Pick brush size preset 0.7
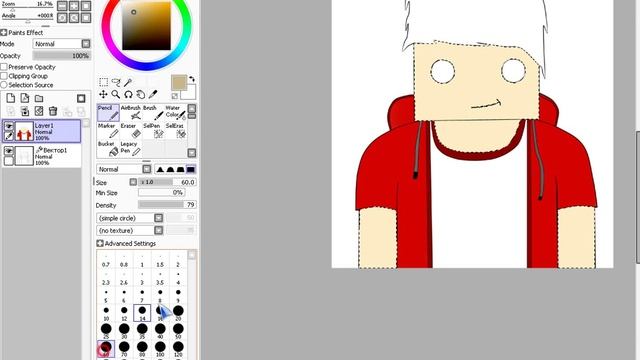Viewport: 640px width, 360px height. click(106, 260)
